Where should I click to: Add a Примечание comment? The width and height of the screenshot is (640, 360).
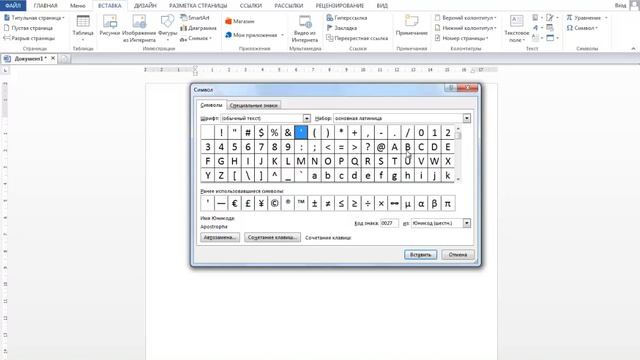click(x=411, y=25)
